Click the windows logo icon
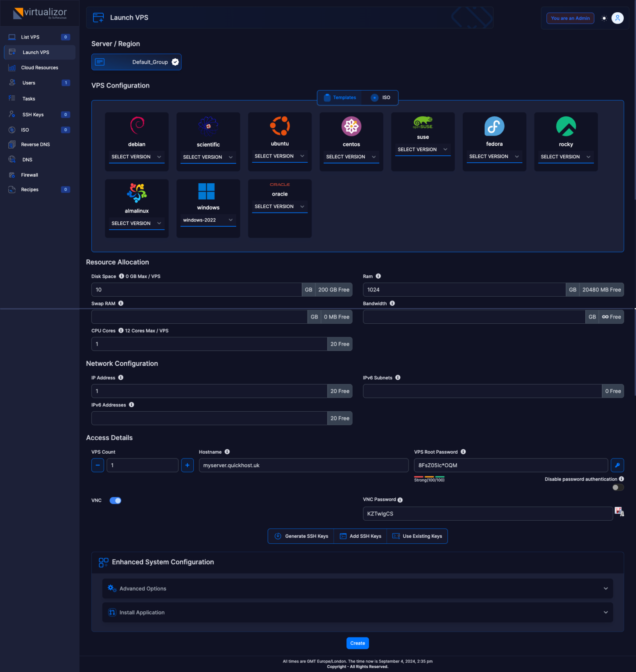Screen dimensions: 636x672 (x=206, y=191)
